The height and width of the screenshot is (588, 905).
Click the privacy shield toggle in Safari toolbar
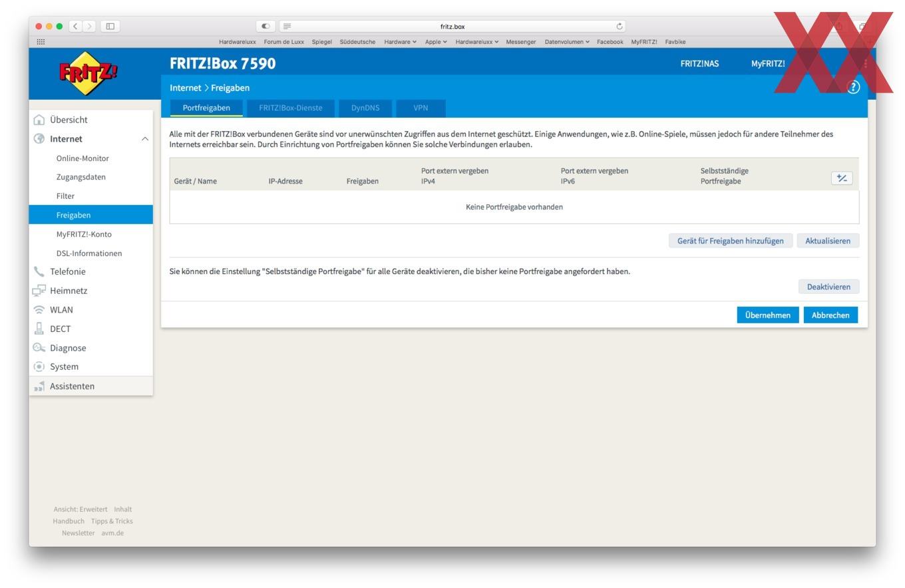pos(266,27)
